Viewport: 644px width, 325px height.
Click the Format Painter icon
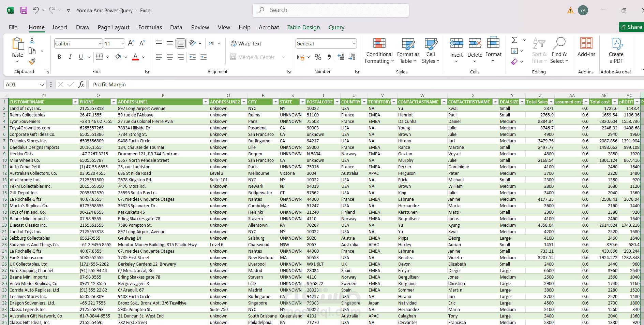pos(32,61)
